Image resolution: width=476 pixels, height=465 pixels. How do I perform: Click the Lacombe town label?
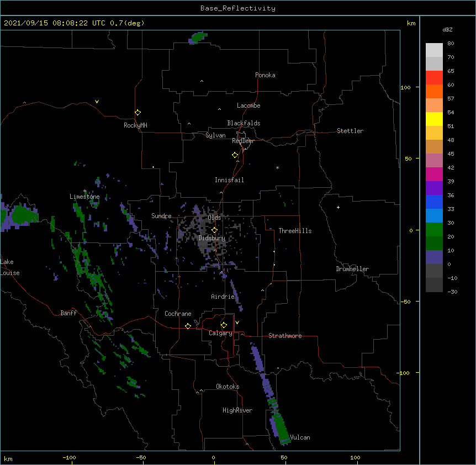248,105
